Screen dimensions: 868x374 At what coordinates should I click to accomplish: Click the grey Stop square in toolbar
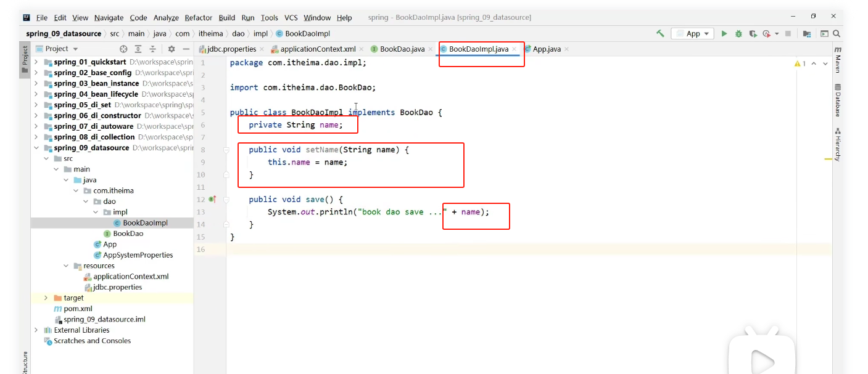point(788,34)
